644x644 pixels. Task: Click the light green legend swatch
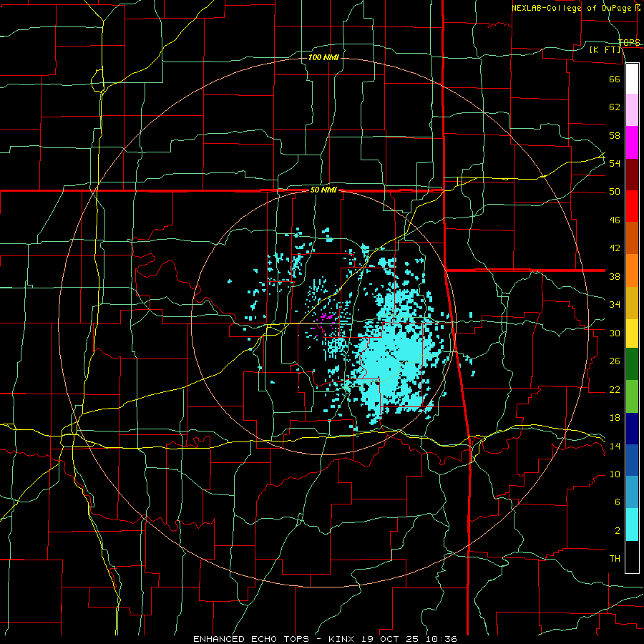632,396
